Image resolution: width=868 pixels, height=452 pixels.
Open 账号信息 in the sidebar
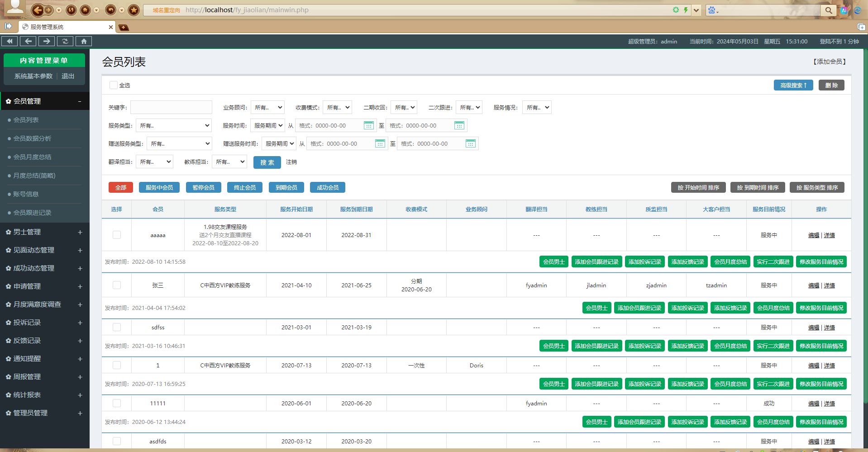(x=26, y=194)
